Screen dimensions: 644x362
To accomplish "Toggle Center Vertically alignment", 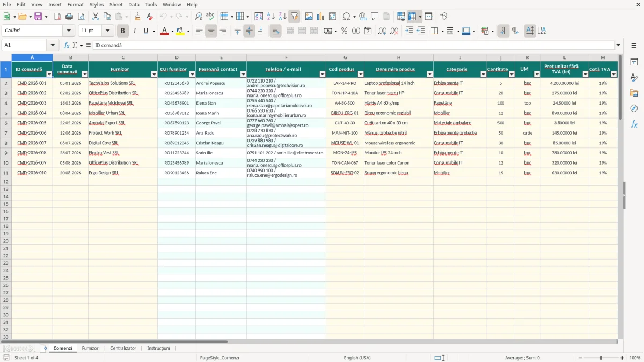I will pos(249,31).
